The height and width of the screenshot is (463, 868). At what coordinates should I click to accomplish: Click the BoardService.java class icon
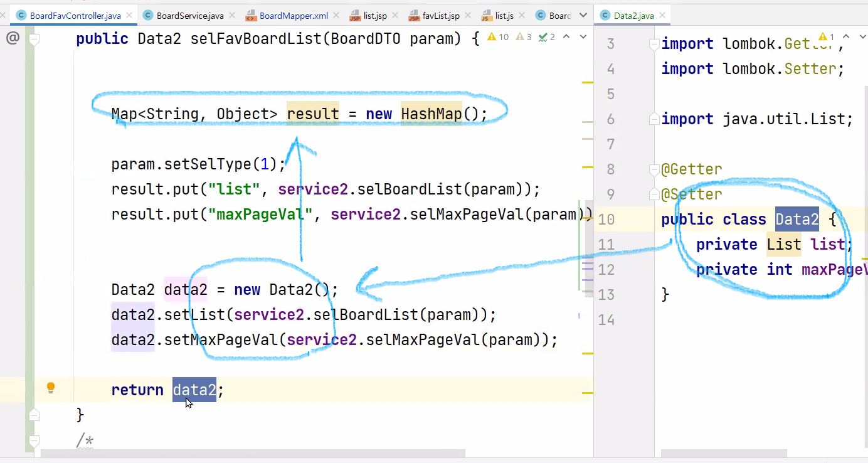148,15
